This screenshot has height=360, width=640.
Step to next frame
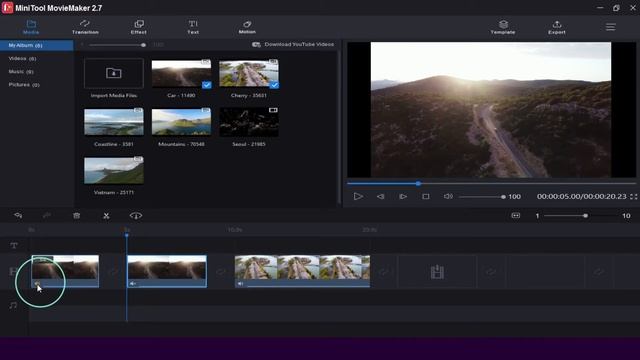tap(403, 196)
